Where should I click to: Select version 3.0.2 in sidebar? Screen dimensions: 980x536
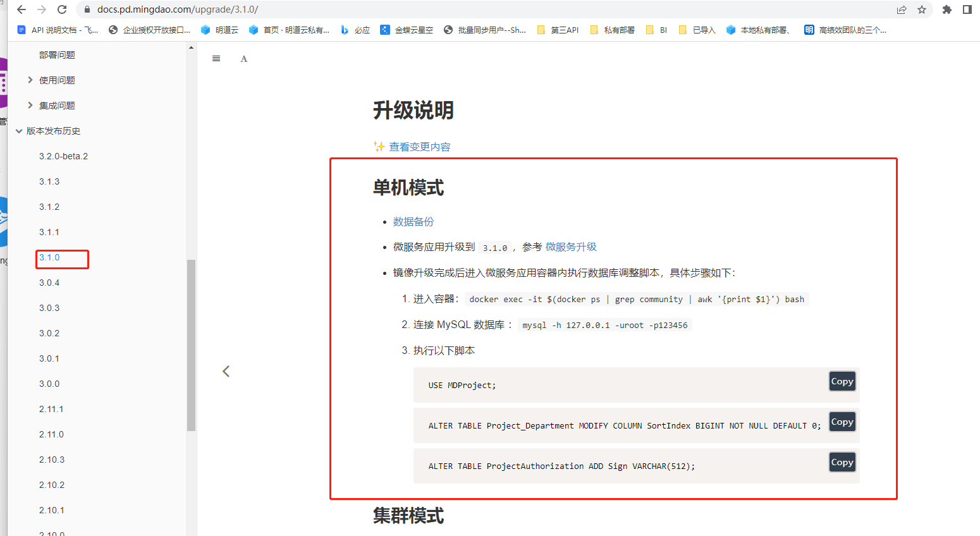(49, 333)
